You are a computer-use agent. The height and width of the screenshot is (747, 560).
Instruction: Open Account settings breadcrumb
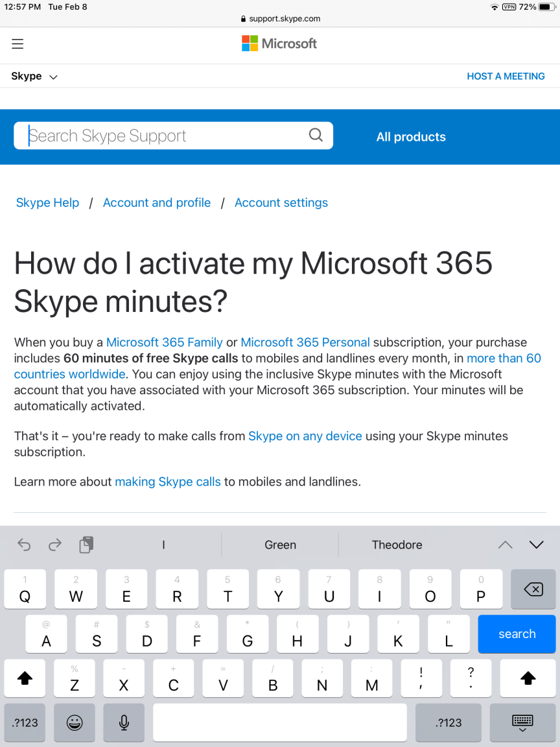[281, 202]
